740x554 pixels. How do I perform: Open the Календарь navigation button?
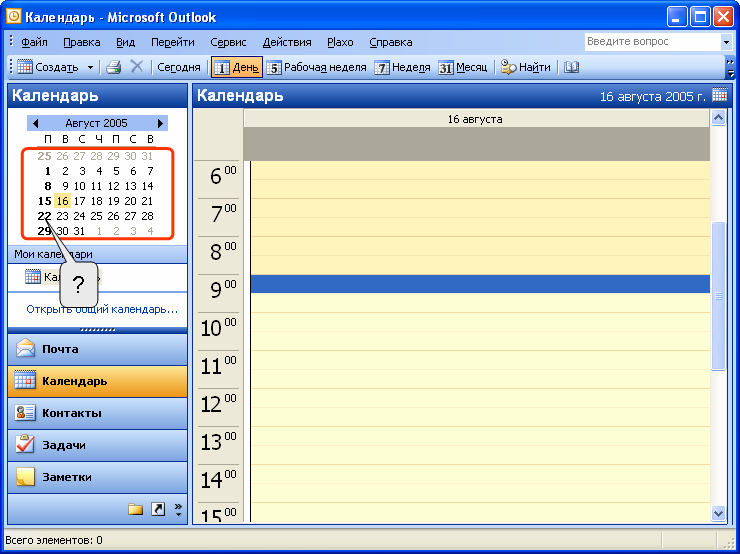coord(97,381)
